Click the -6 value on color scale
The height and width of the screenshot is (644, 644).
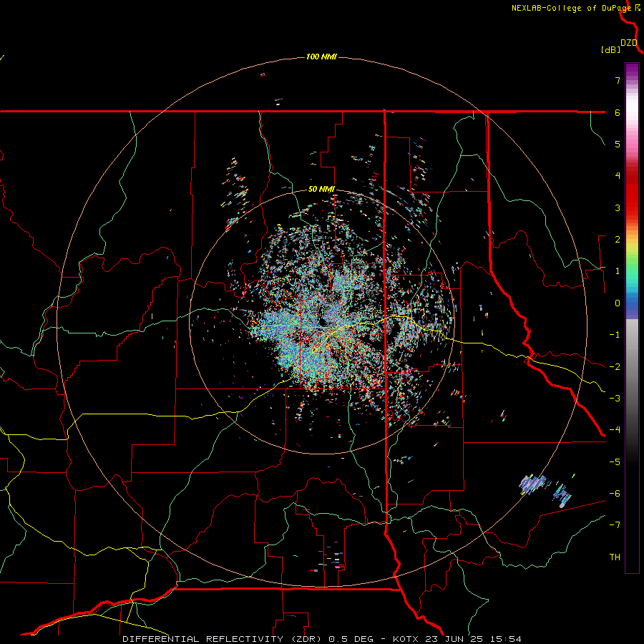[x=615, y=494]
